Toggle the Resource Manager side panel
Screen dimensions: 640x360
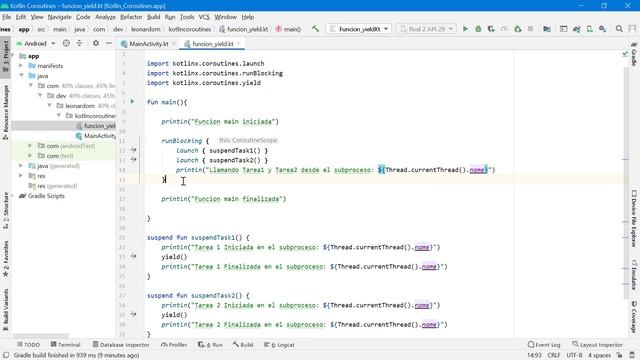(x=6, y=112)
